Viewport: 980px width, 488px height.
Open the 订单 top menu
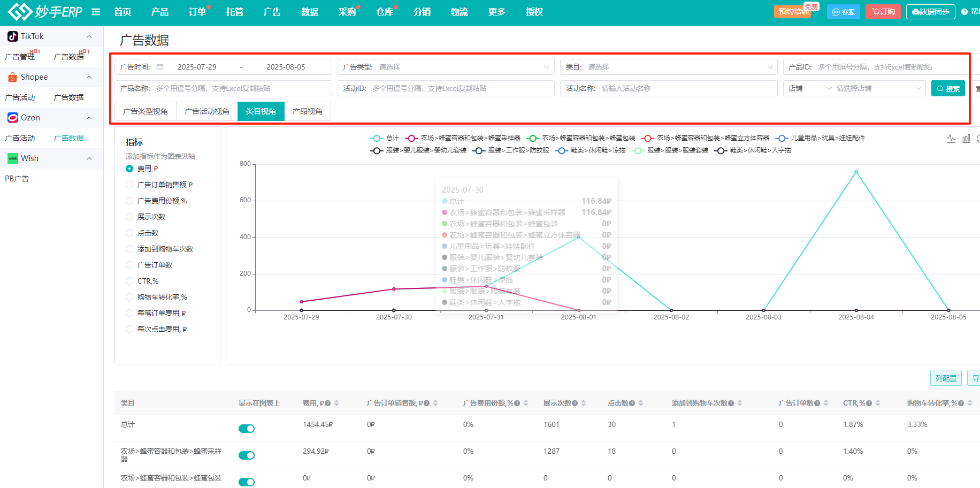[197, 12]
